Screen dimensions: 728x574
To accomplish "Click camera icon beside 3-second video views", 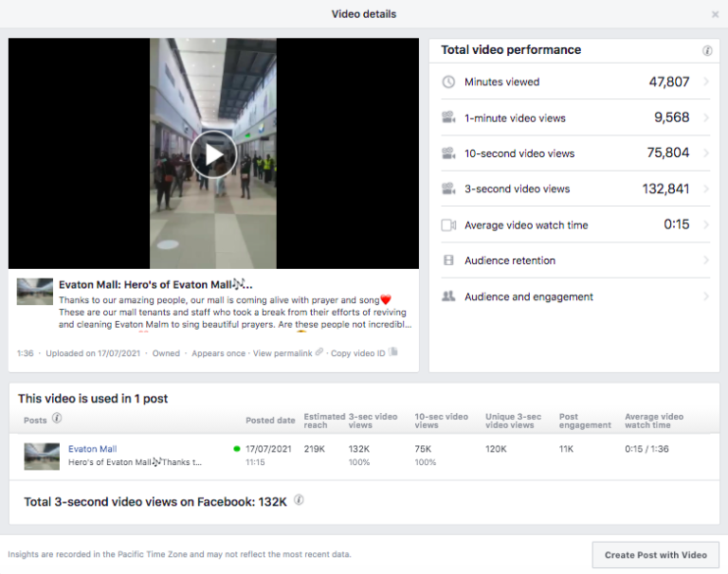I will point(448,188).
